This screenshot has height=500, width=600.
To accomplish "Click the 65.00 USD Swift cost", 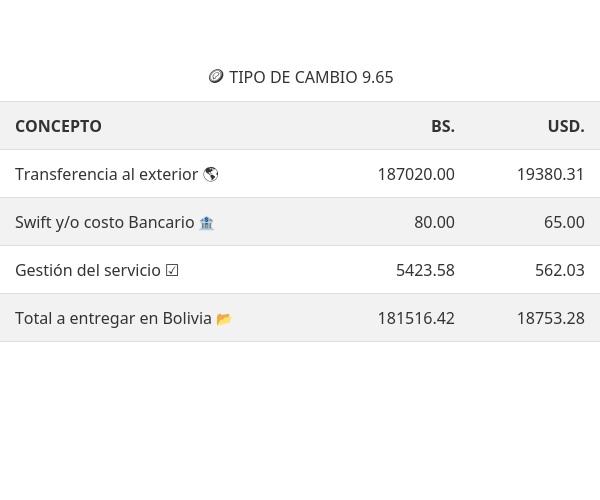I will pos(564,222).
